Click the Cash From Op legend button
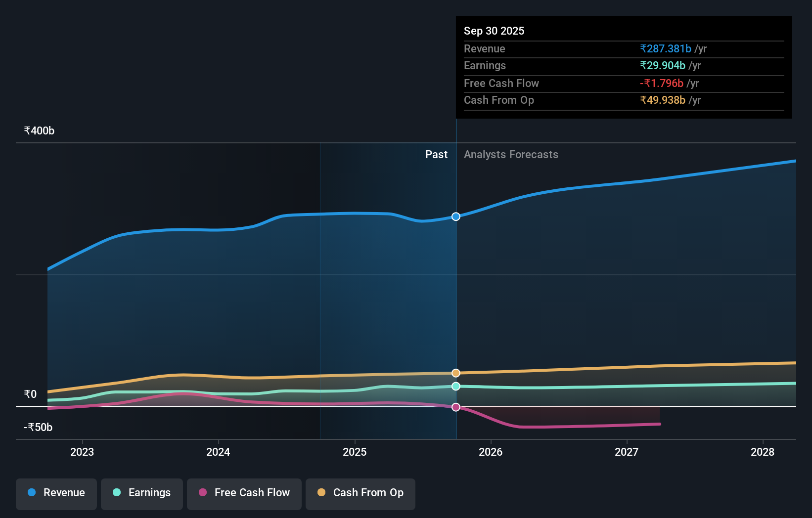This screenshot has height=518, width=812. point(361,493)
